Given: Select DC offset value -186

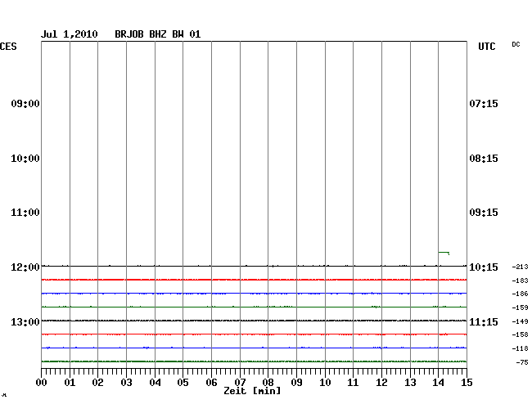Looking at the screenshot, I should point(520,294).
